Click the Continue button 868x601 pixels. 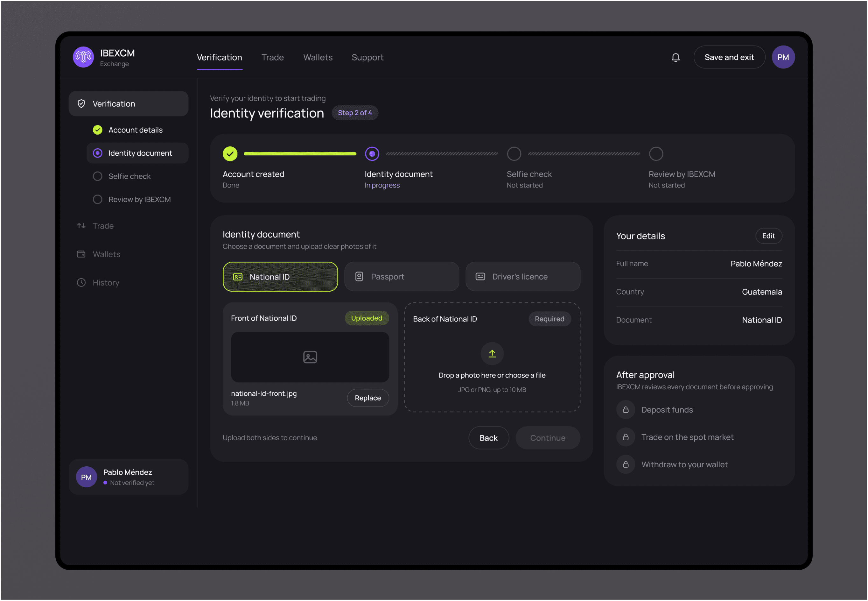click(548, 438)
